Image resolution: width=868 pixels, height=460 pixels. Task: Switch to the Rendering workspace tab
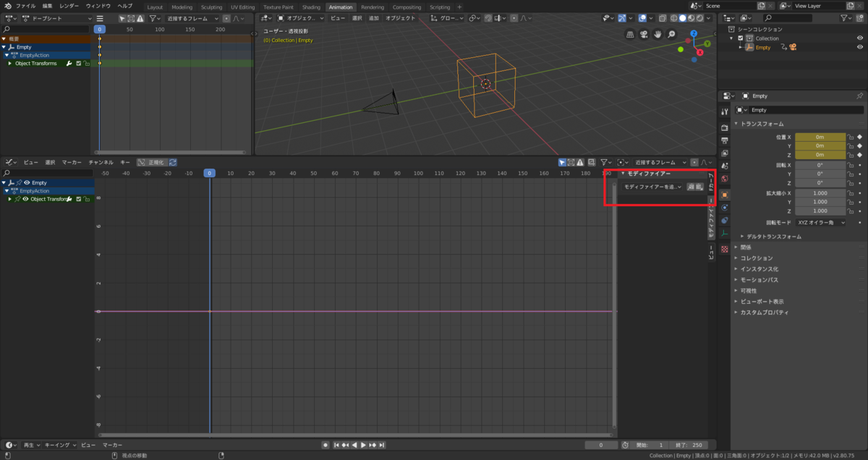point(373,7)
